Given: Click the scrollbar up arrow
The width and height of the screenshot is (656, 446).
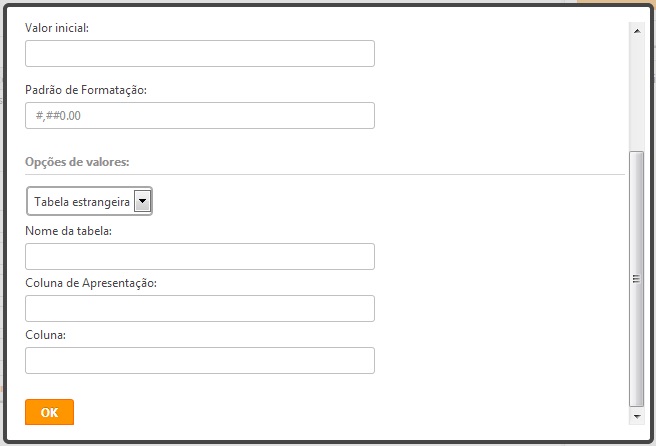Looking at the screenshot, I should (637, 31).
